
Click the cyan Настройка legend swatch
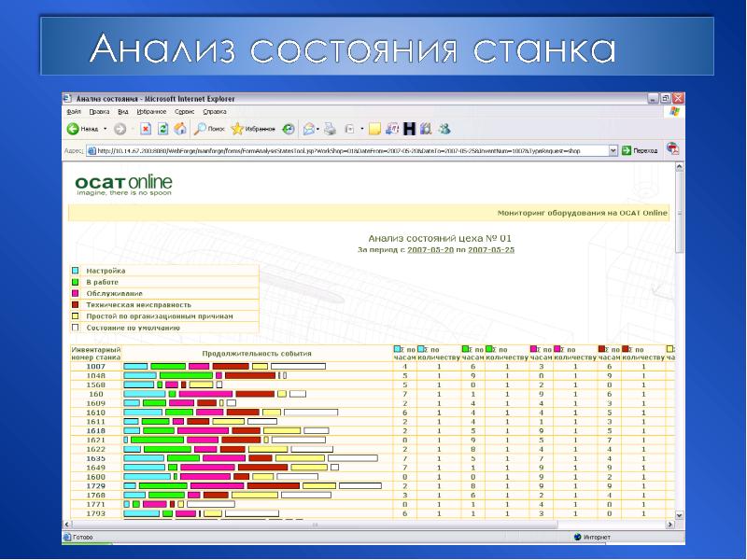click(x=76, y=271)
